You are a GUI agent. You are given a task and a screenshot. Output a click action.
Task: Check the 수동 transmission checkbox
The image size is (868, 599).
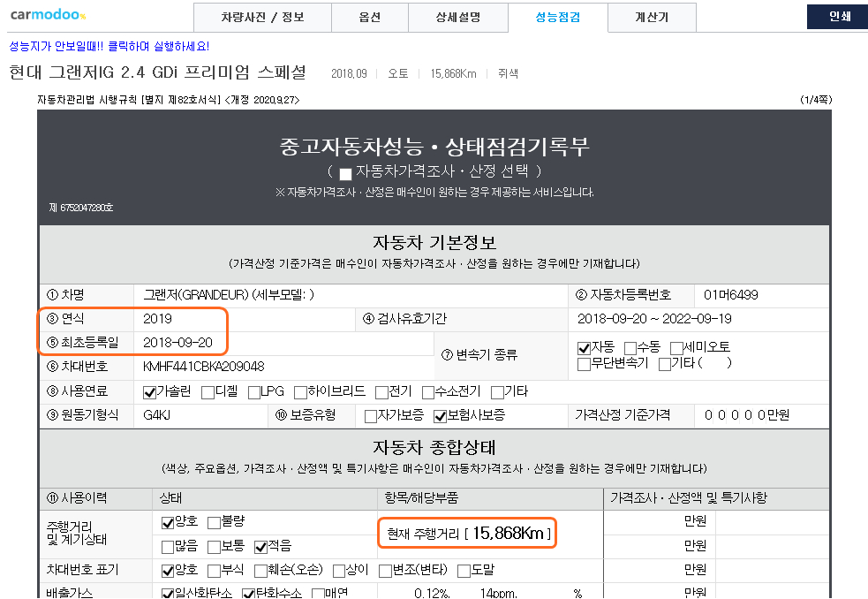(630, 348)
